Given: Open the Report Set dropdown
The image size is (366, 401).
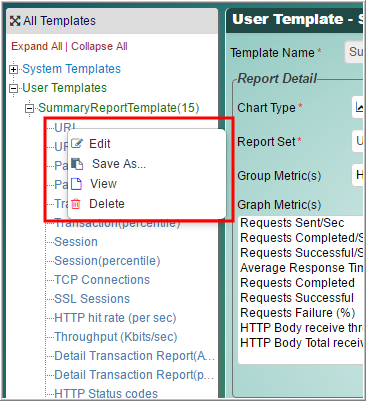Looking at the screenshot, I should click(x=358, y=141).
